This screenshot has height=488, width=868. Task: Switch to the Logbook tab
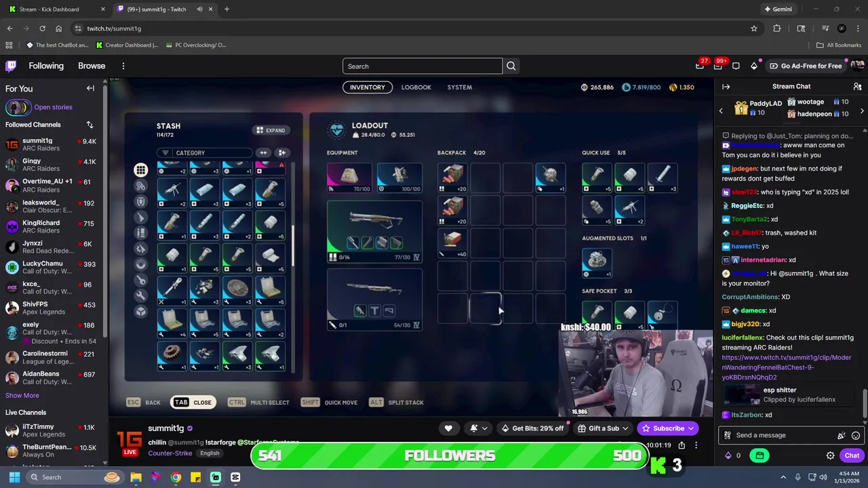pos(416,87)
